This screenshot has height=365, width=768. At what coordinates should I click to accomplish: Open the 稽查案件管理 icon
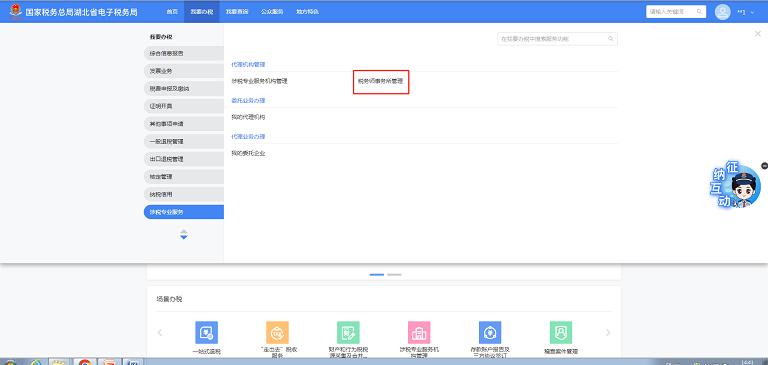tap(561, 333)
